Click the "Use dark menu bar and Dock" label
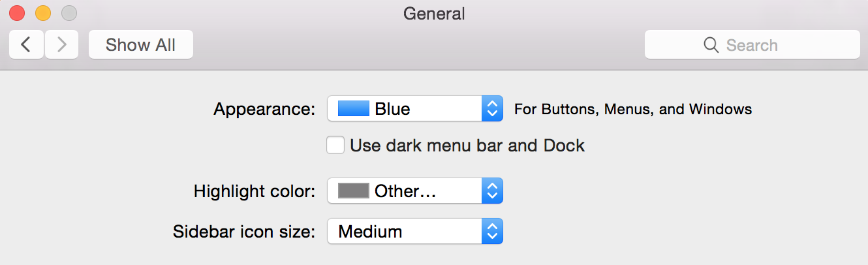 click(x=467, y=145)
